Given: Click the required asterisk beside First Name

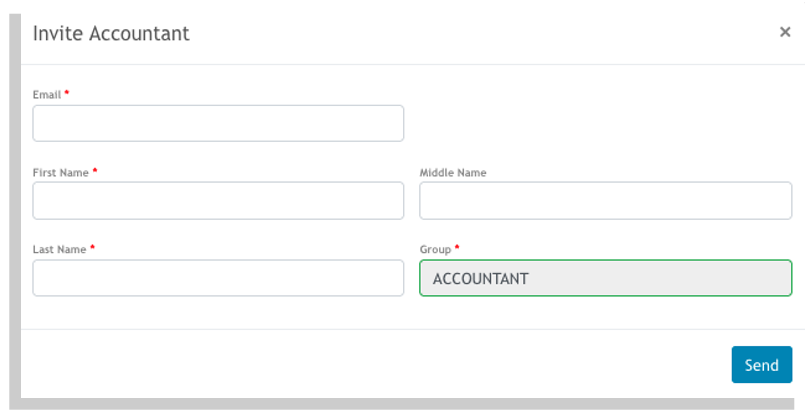Looking at the screenshot, I should pos(95,171).
